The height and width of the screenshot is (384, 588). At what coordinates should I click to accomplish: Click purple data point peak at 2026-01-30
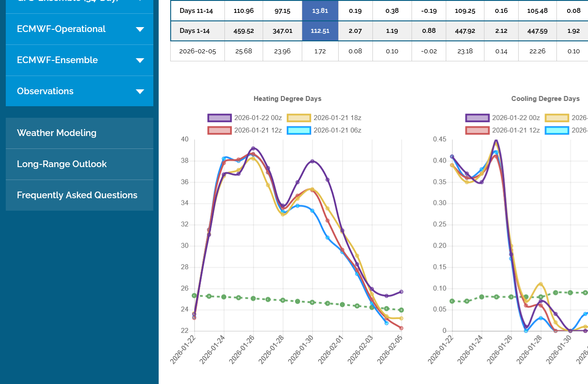point(312,161)
